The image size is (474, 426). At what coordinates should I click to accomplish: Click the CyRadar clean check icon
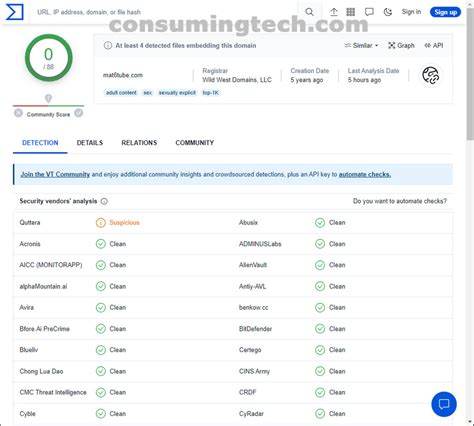click(320, 414)
